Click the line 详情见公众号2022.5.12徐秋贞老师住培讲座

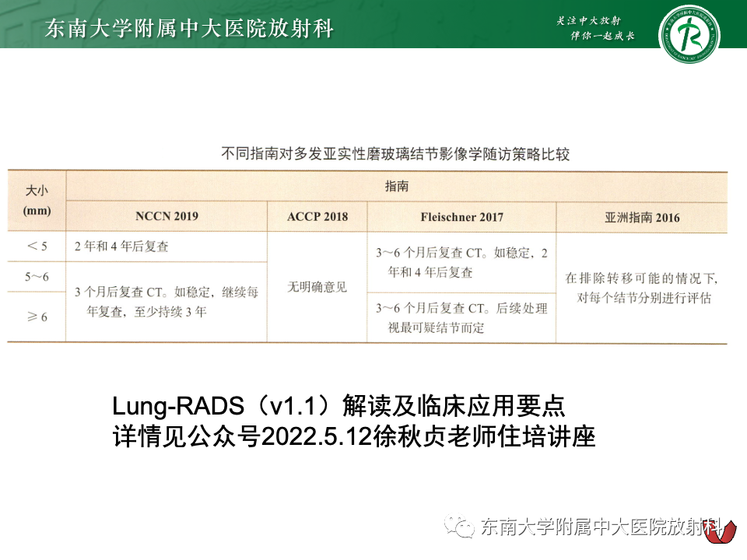tap(354, 436)
